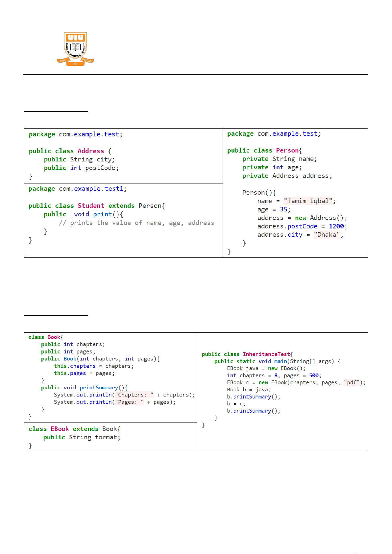Viewport: 392px width, 554px height.
Task: Click the 'private Address address;' declaration
Action: tap(287, 176)
